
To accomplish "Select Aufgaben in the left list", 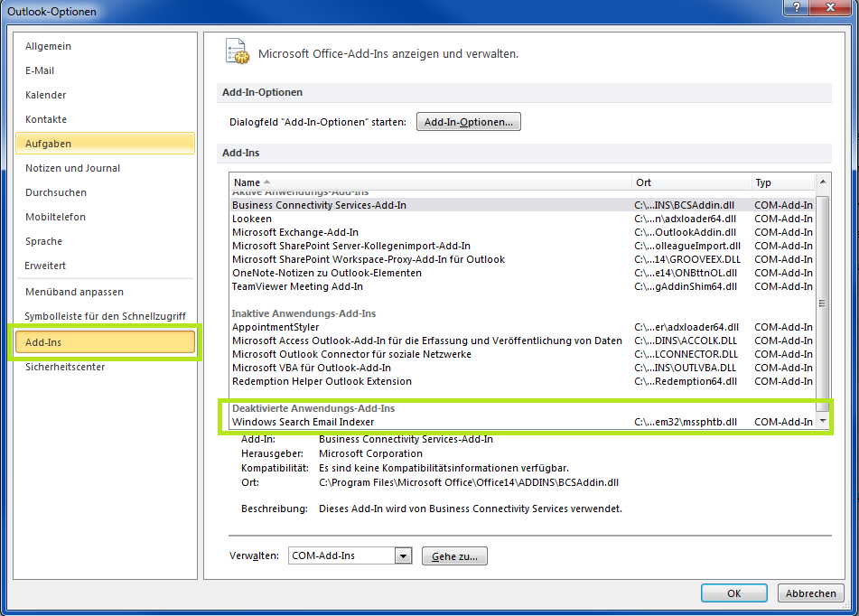I will pyautogui.click(x=105, y=144).
